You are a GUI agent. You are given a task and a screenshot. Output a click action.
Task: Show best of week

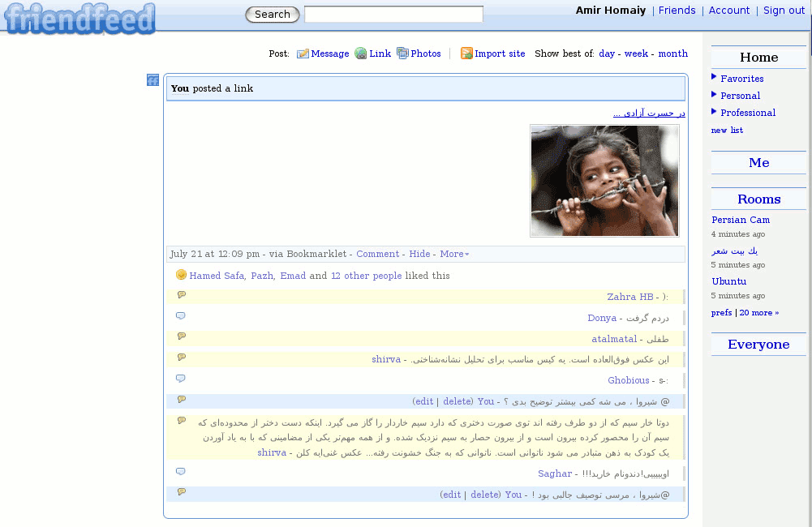coord(636,54)
